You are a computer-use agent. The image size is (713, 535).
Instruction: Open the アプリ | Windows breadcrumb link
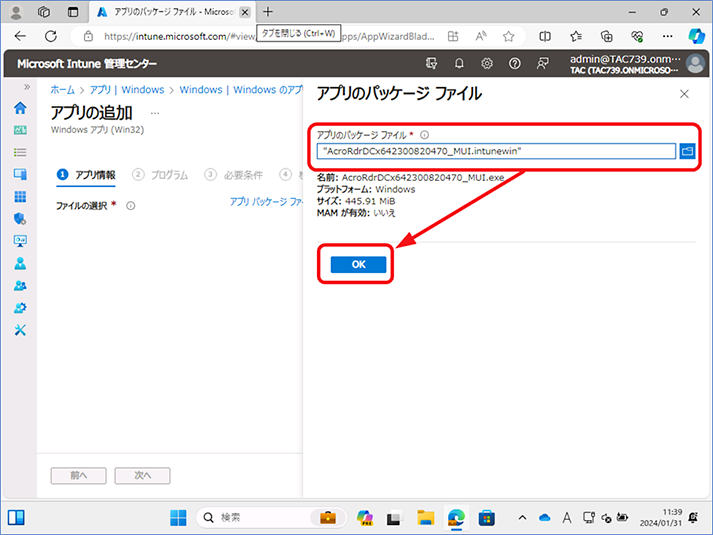click(x=127, y=90)
